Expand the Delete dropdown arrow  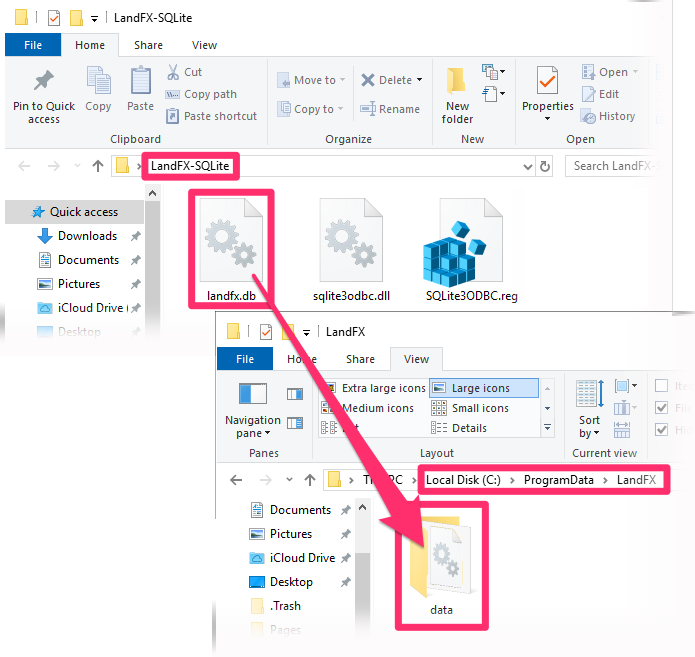tap(419, 80)
